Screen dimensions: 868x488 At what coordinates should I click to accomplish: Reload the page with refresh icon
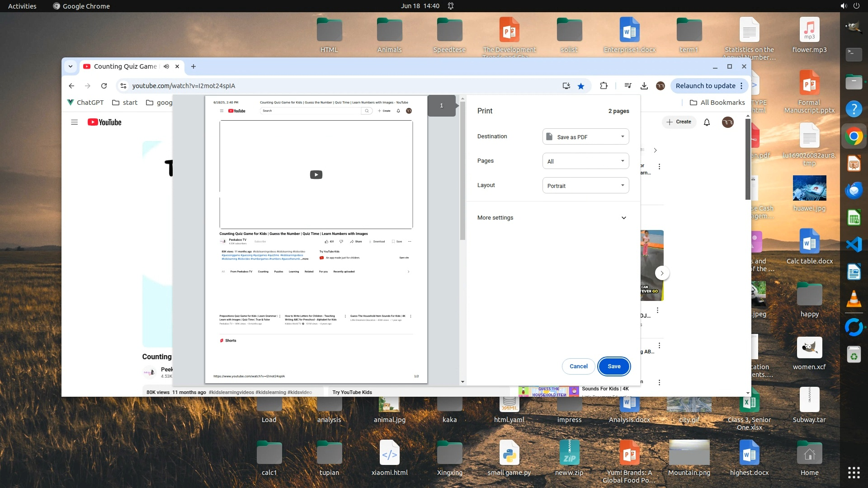click(104, 86)
